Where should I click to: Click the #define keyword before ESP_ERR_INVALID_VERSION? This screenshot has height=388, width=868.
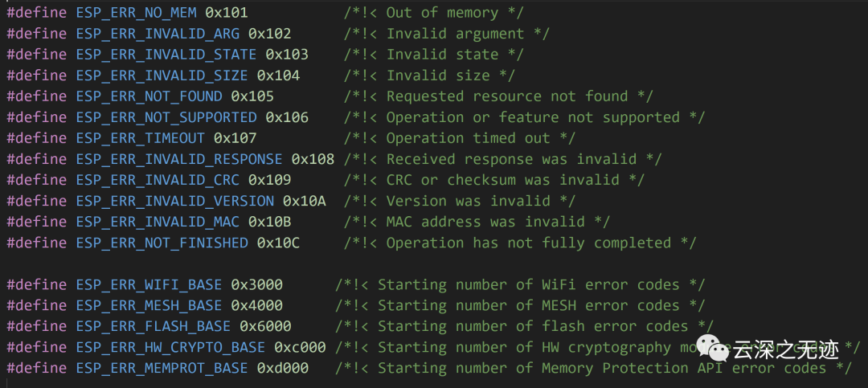tap(37, 201)
